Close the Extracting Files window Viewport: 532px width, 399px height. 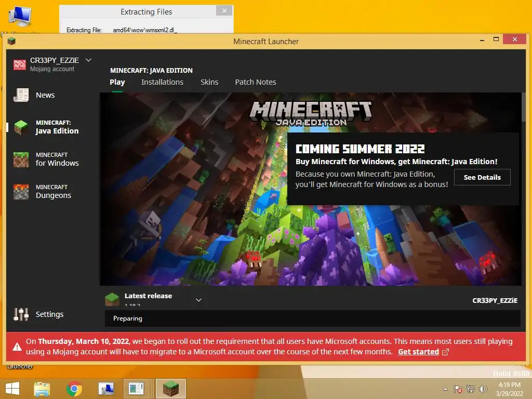(x=224, y=11)
